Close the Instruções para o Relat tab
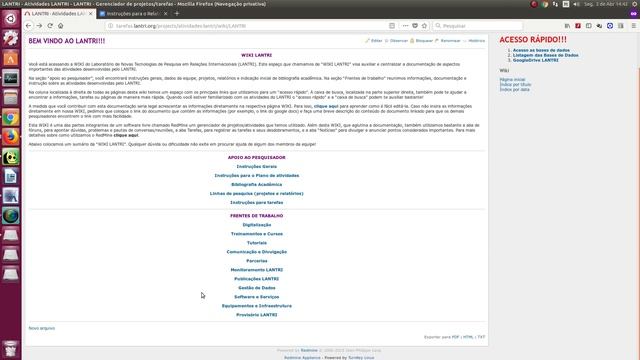 point(166,13)
